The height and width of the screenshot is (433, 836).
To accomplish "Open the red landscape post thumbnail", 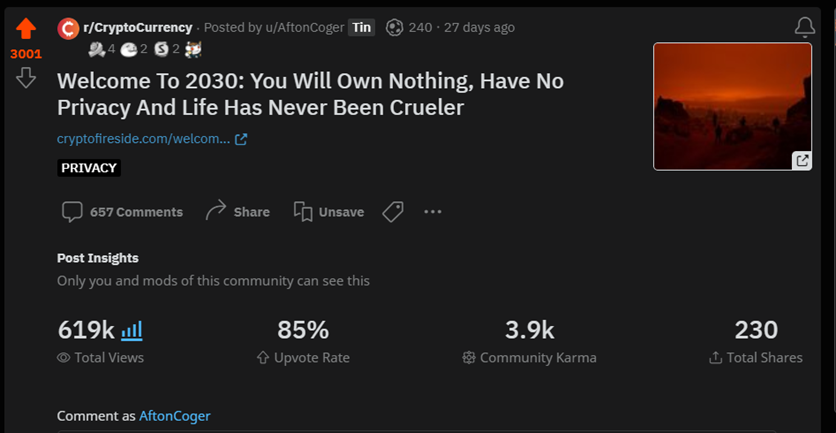I will (733, 107).
